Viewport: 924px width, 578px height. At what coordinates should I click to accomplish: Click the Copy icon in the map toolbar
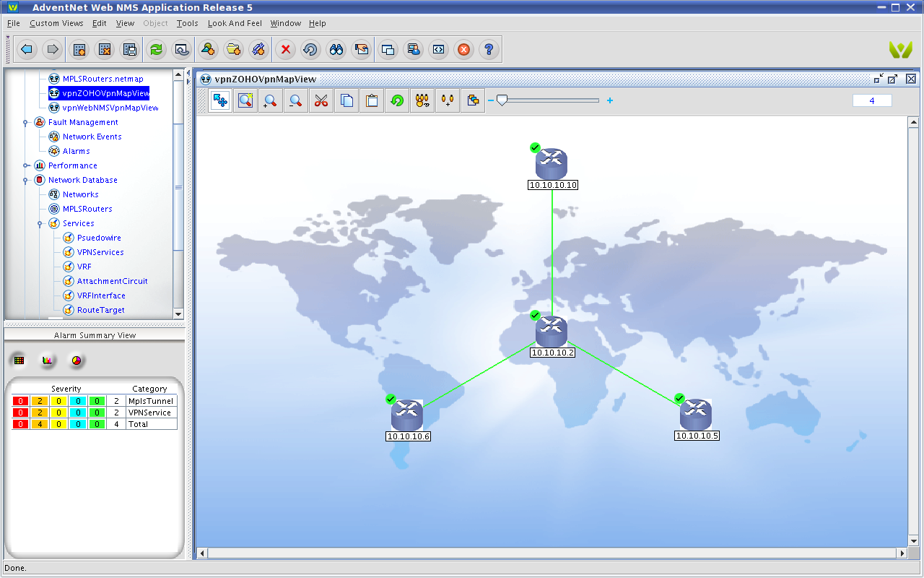point(346,101)
